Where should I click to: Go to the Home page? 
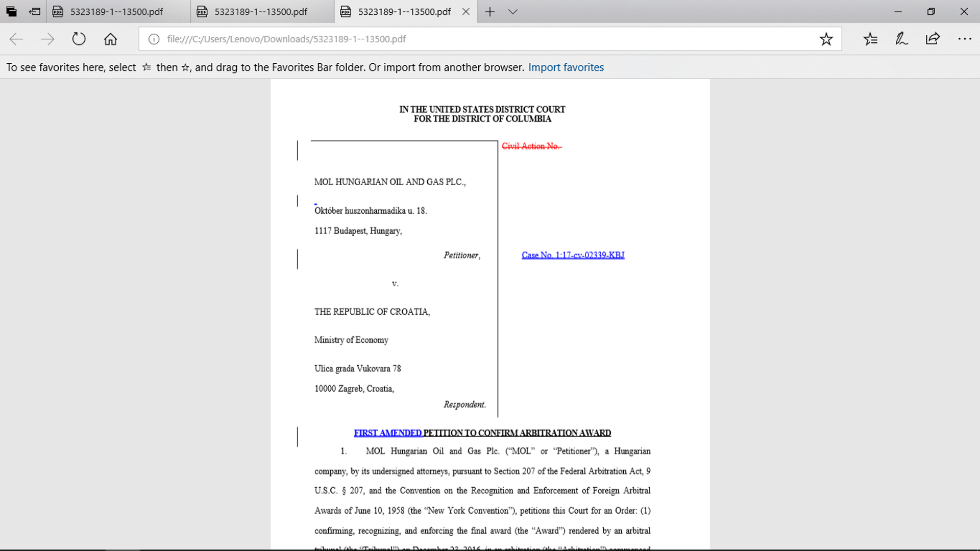click(110, 39)
